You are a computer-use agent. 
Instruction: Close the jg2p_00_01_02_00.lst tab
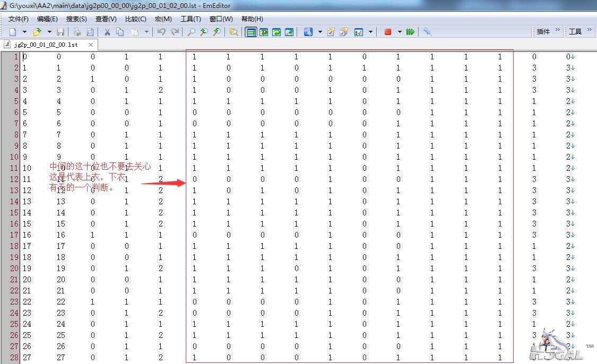pos(91,45)
